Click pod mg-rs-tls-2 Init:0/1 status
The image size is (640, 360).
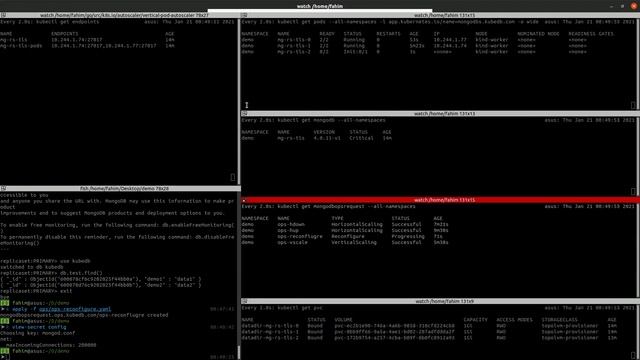(356, 52)
